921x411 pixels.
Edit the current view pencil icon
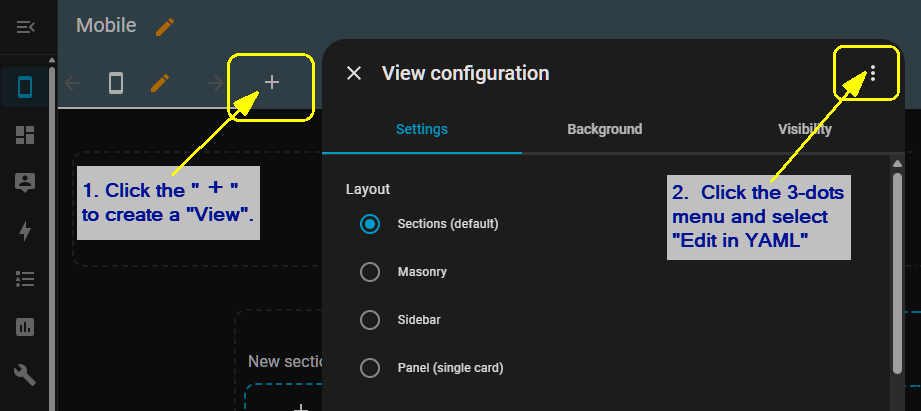point(160,83)
